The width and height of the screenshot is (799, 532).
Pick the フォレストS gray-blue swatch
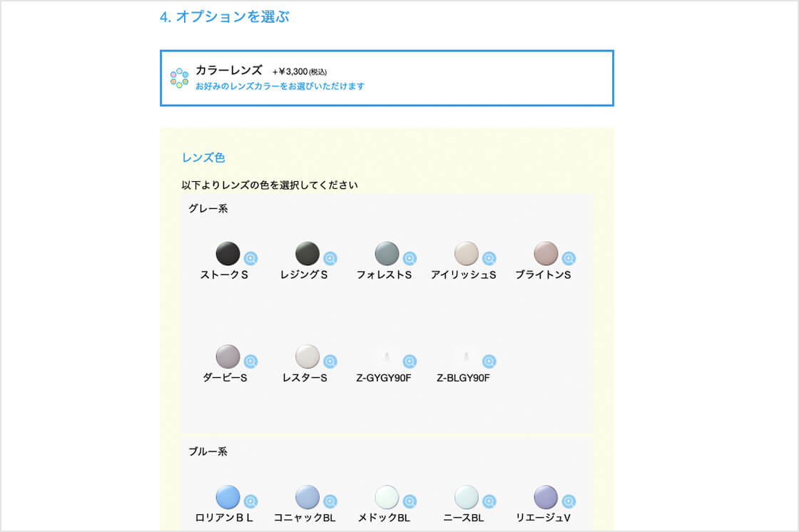pyautogui.click(x=387, y=253)
